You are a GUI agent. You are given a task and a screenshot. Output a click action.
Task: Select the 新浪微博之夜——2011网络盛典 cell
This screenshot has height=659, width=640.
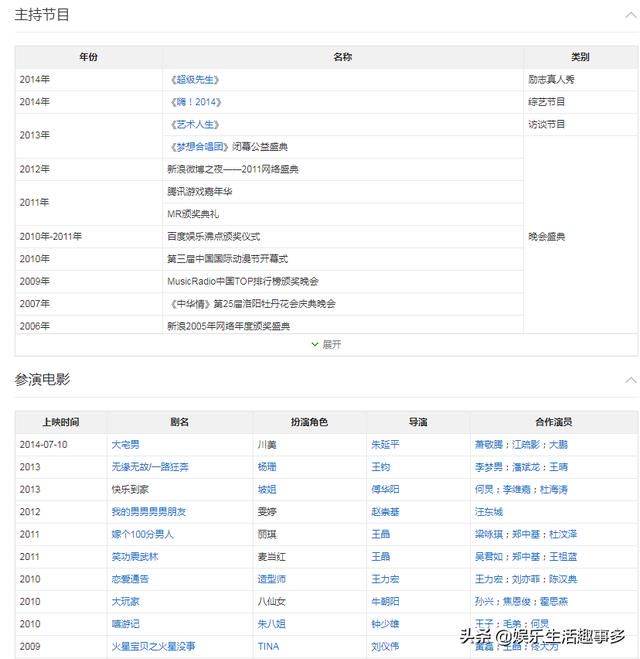tap(343, 169)
